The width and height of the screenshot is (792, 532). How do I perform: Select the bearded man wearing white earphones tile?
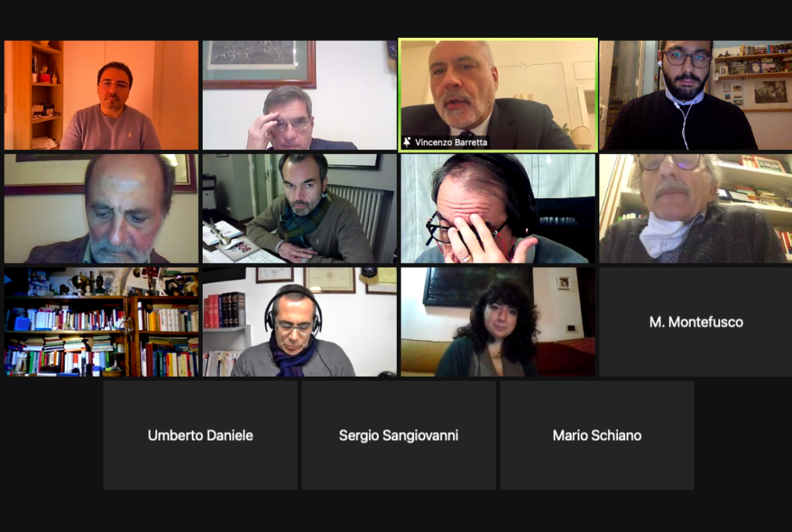(x=695, y=95)
